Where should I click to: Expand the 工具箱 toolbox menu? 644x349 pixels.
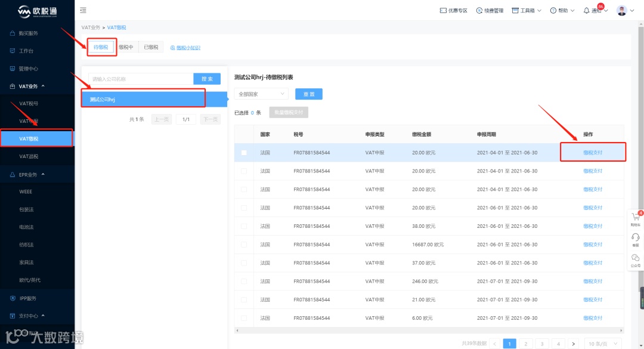(x=527, y=11)
